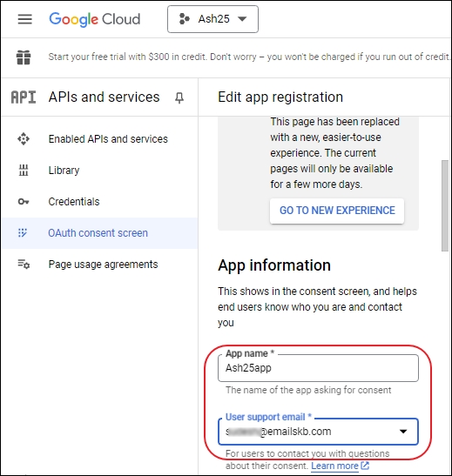Open the hamburger navigation menu
The image size is (452, 476).
pyautogui.click(x=25, y=19)
